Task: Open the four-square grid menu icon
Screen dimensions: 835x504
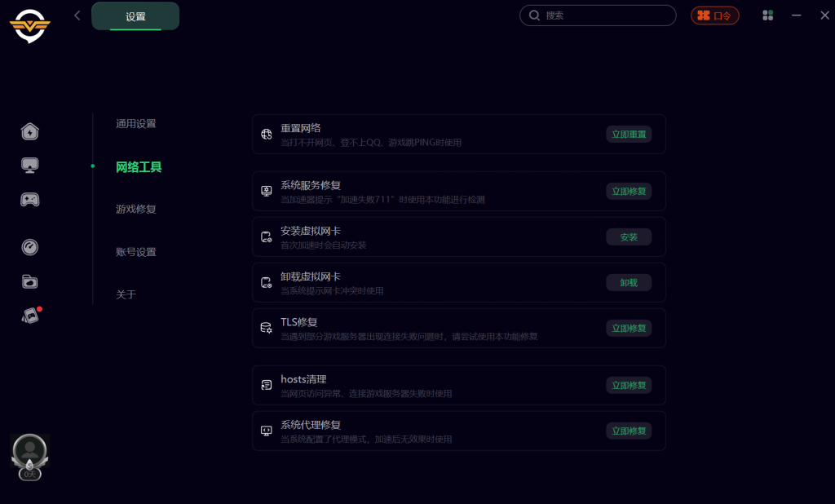Action: pos(767,15)
